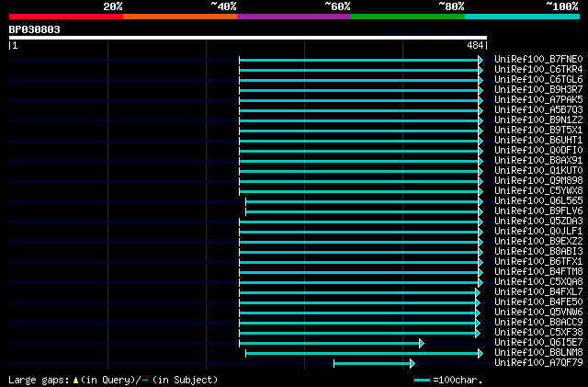
Task: Click the UniRef100_B8ACC9 label
Action: (538, 323)
